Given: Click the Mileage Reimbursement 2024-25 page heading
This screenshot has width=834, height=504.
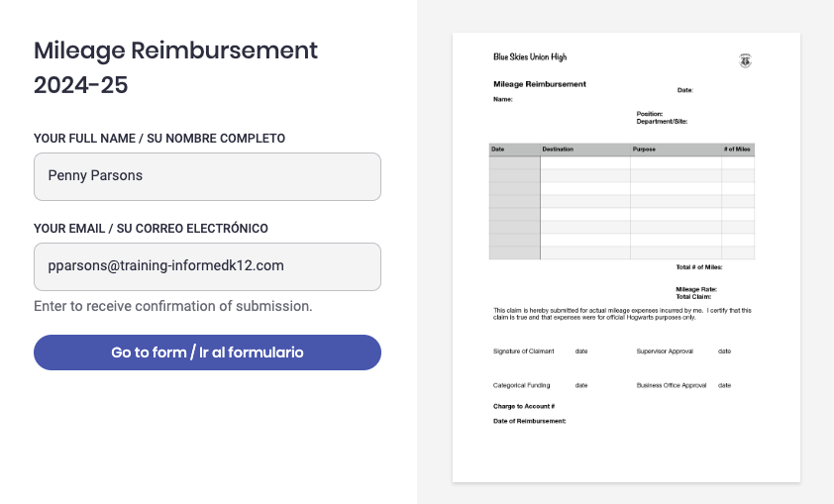Looking at the screenshot, I should [x=175, y=67].
